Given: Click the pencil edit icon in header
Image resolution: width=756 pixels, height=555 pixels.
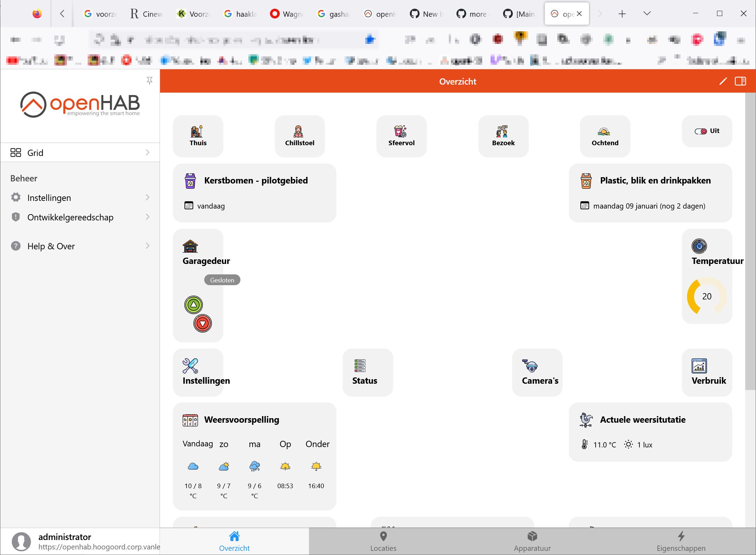Looking at the screenshot, I should [x=723, y=81].
